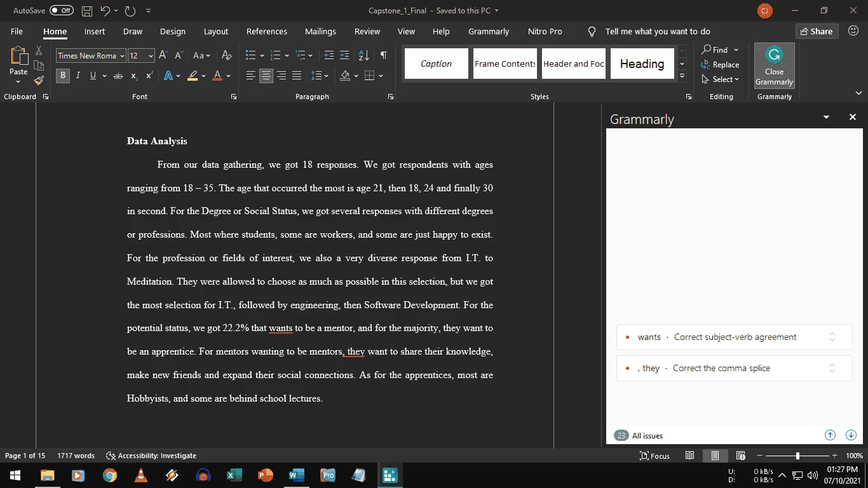Image resolution: width=868 pixels, height=488 pixels.
Task: Apply the Caption style
Action: (x=437, y=64)
